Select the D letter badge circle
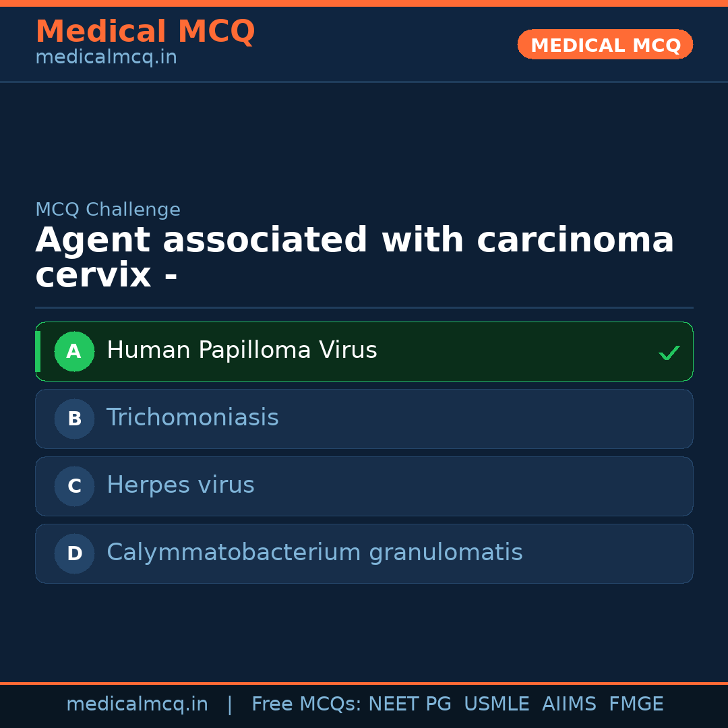Viewport: 728px width, 728px height. [74, 553]
